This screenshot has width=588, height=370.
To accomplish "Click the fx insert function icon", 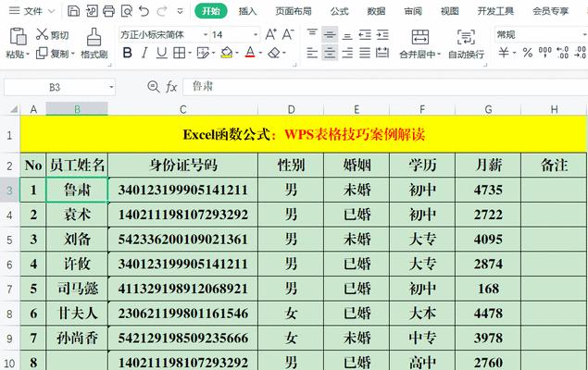I will 171,87.
